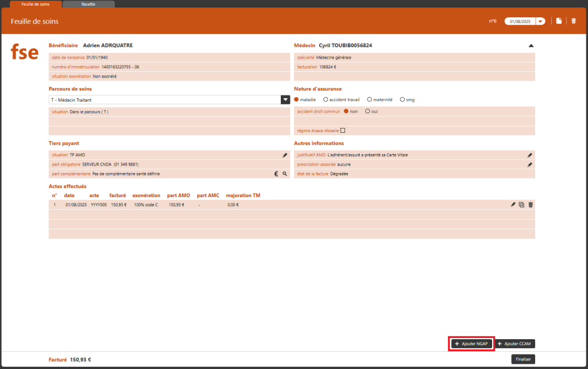Switch to the Recette tab
588x369 pixels.
[x=88, y=4]
